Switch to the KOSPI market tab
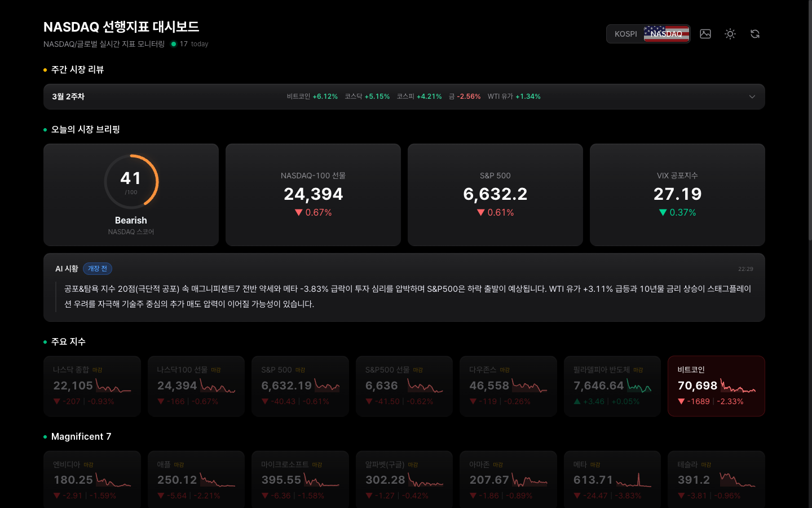This screenshot has height=508, width=812. point(625,34)
